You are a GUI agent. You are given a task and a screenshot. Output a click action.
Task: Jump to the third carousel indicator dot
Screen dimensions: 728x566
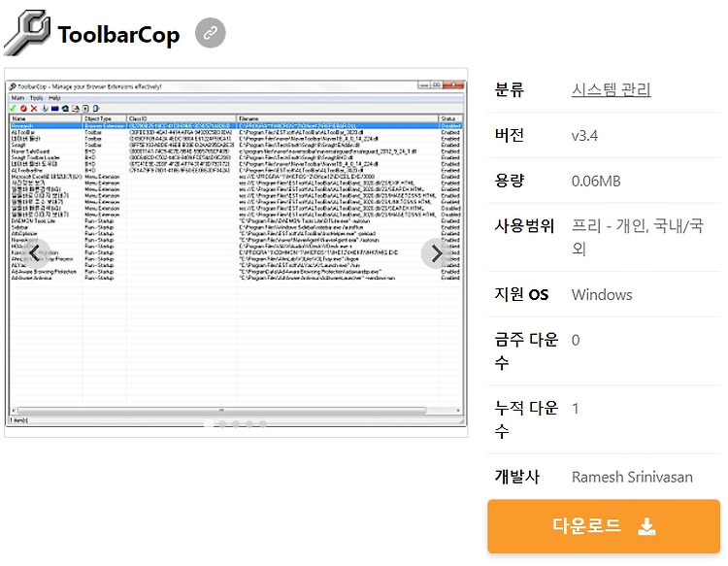click(236, 423)
